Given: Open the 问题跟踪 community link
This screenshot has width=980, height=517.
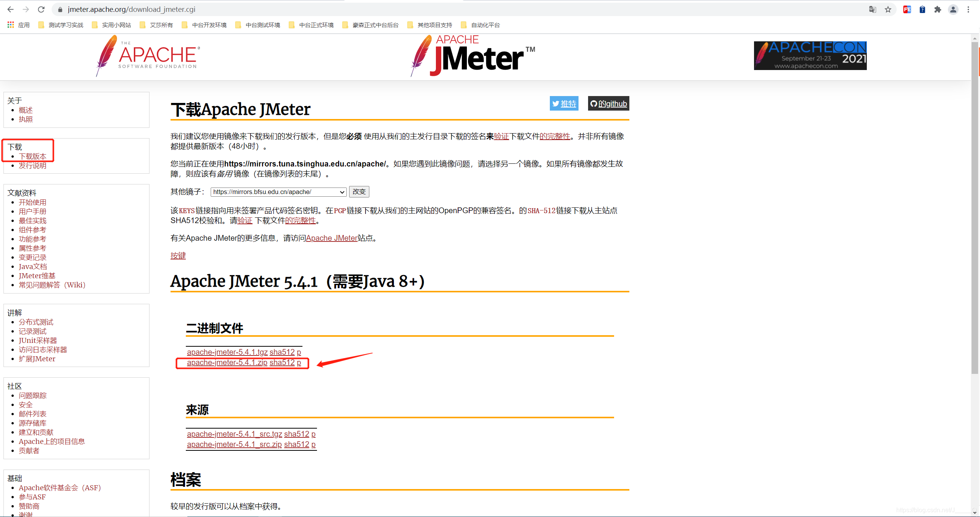Looking at the screenshot, I should [33, 395].
